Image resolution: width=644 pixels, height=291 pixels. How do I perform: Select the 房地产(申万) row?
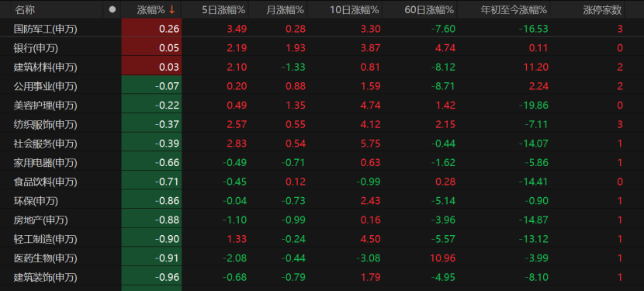click(x=322, y=220)
